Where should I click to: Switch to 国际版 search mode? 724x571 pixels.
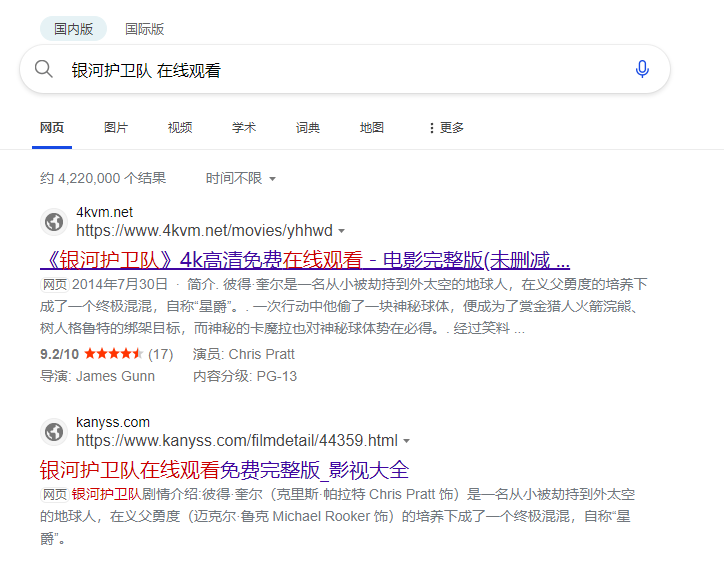pos(145,29)
